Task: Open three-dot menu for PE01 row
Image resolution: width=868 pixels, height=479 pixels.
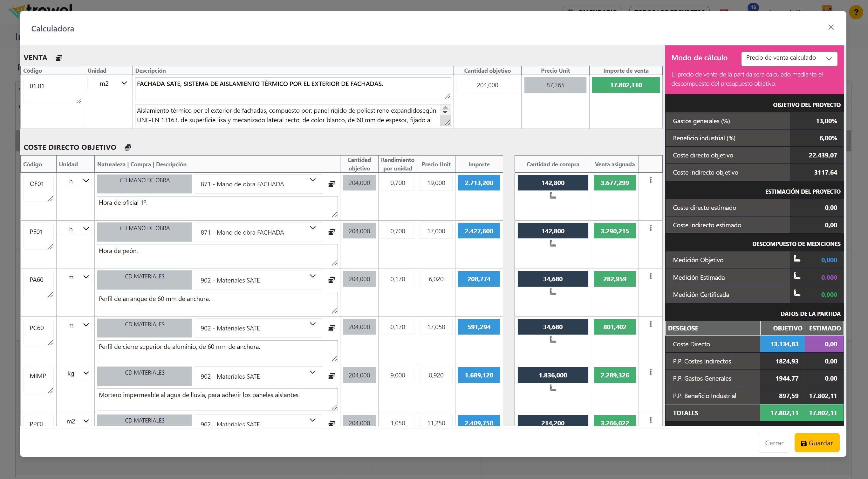Action: [650, 228]
